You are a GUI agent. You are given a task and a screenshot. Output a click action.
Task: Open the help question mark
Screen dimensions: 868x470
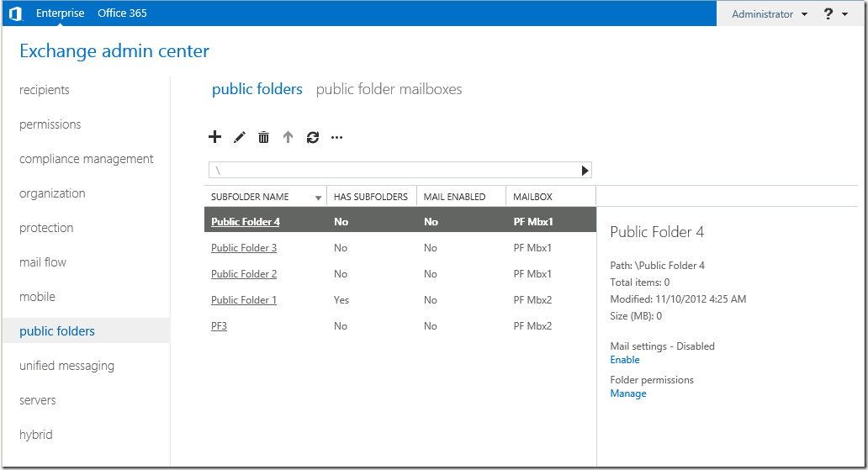pos(828,13)
